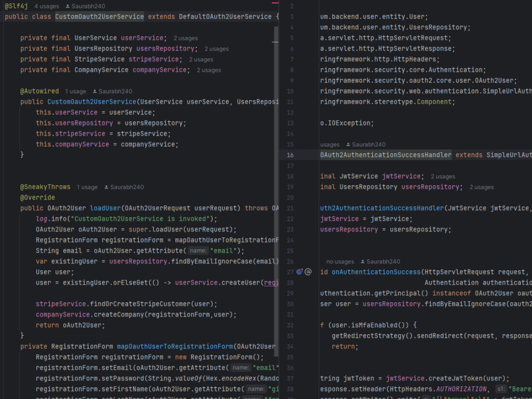Image resolution: width=532 pixels, height=399 pixels.
Task: Click the '1 usage' hint next to @SneakyThrows
Action: 87,187
